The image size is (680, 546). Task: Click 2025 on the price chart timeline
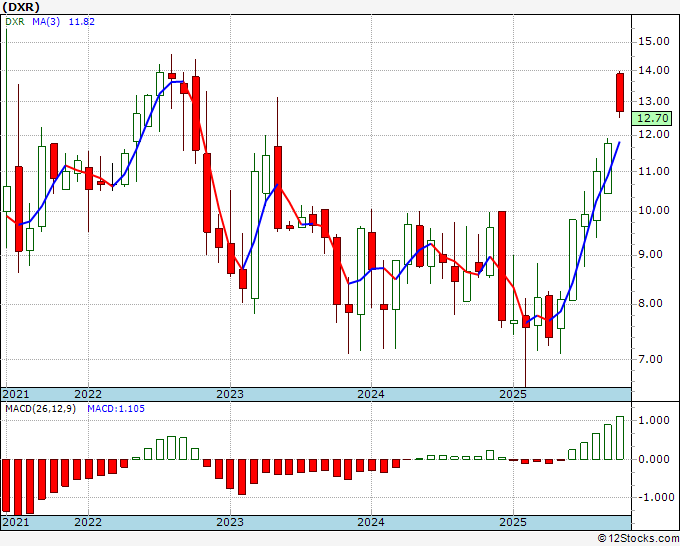(513, 394)
